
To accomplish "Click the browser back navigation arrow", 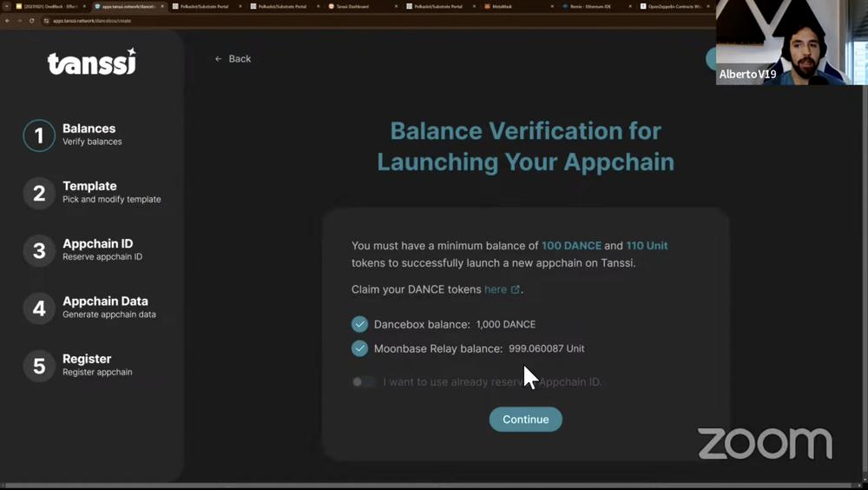I will click(7, 21).
